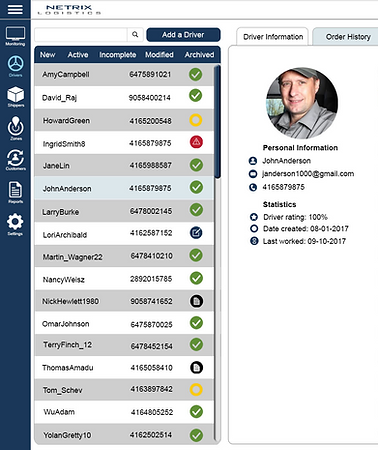Click the Driver rating: 100% text
This screenshot has height=450, width=378.
coord(295,217)
